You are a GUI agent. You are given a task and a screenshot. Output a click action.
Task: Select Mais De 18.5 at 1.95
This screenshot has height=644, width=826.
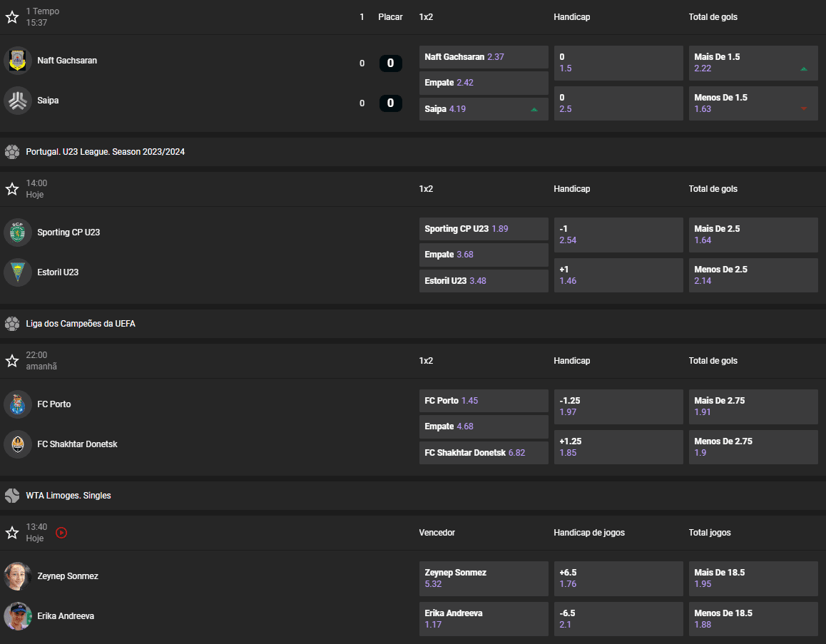(753, 578)
